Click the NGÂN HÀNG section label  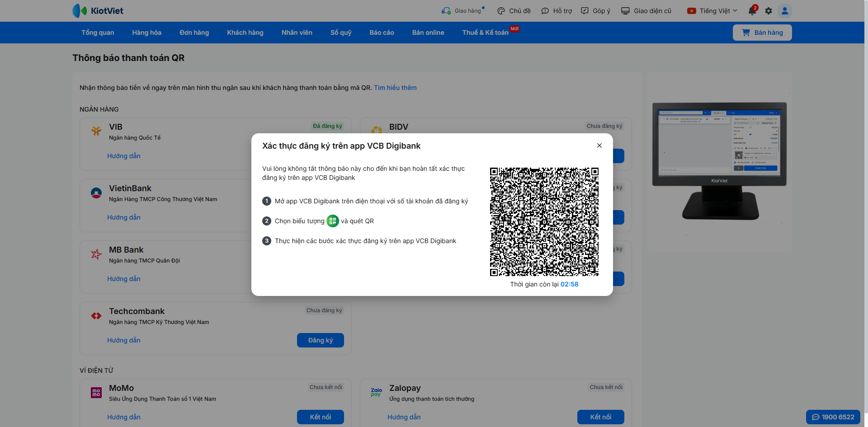tap(99, 109)
